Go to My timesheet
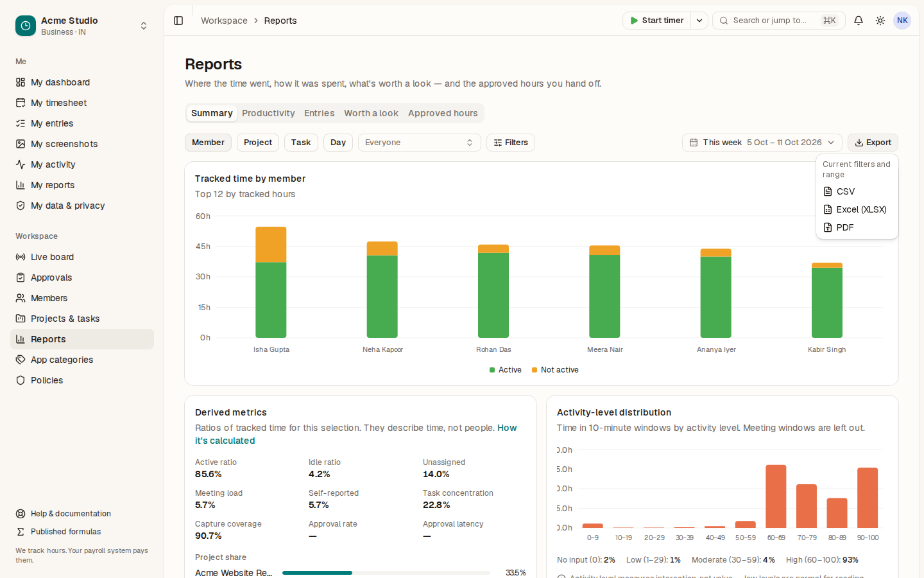This screenshot has width=924, height=578. click(82, 103)
